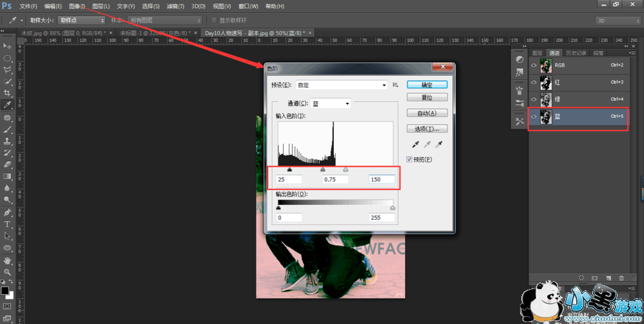This screenshot has height=324, width=644.
Task: Open Levels preset options menu icon
Action: click(395, 85)
